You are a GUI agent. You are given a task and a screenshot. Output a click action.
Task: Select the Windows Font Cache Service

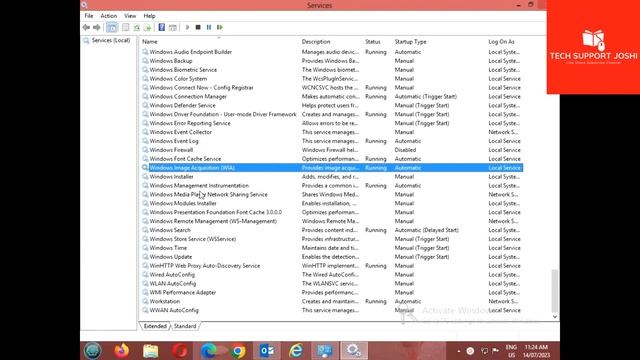(185, 159)
